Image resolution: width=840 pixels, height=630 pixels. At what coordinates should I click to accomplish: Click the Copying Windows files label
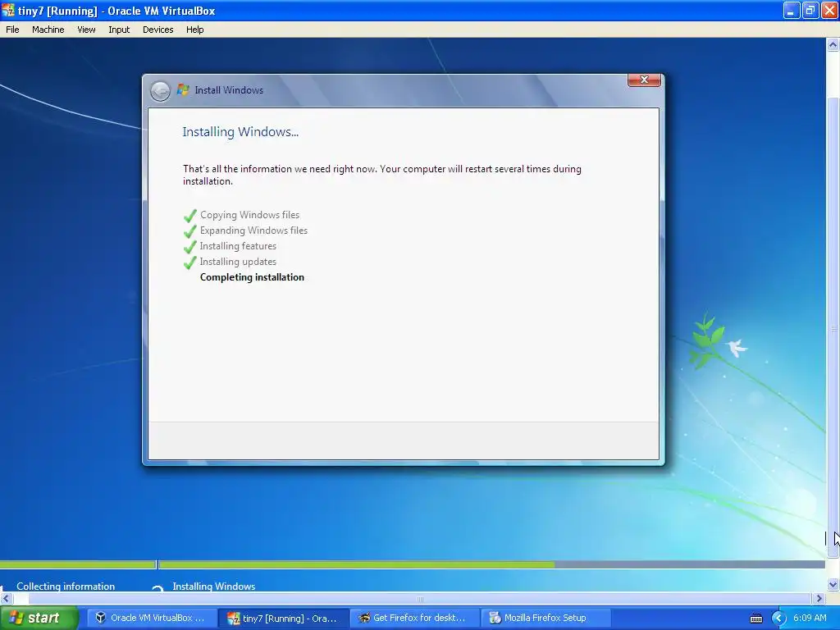point(249,215)
